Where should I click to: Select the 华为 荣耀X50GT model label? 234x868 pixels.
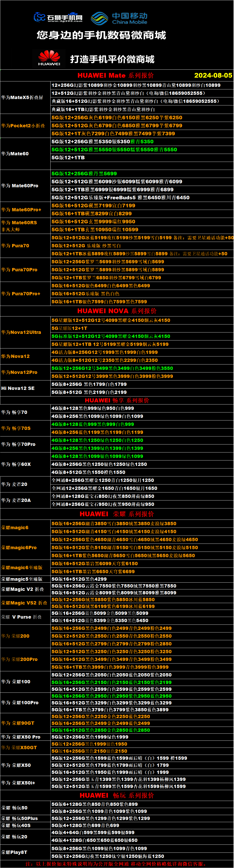(x=19, y=747)
